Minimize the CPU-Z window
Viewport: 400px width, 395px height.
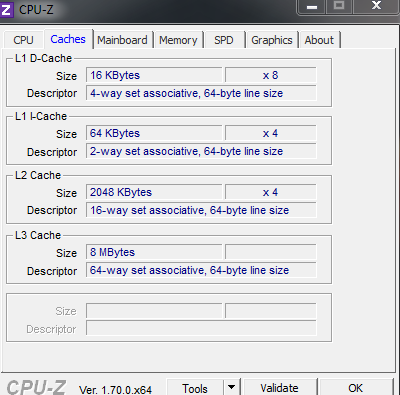click(312, 7)
